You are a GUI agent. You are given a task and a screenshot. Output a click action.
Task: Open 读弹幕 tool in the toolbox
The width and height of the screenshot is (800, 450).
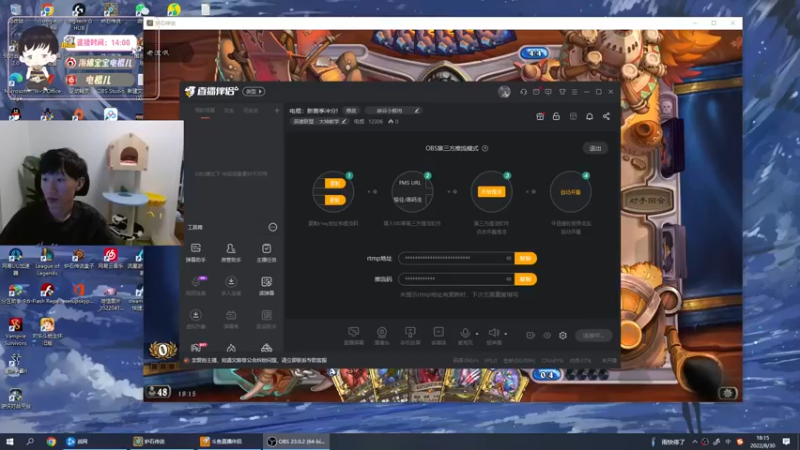point(266,286)
